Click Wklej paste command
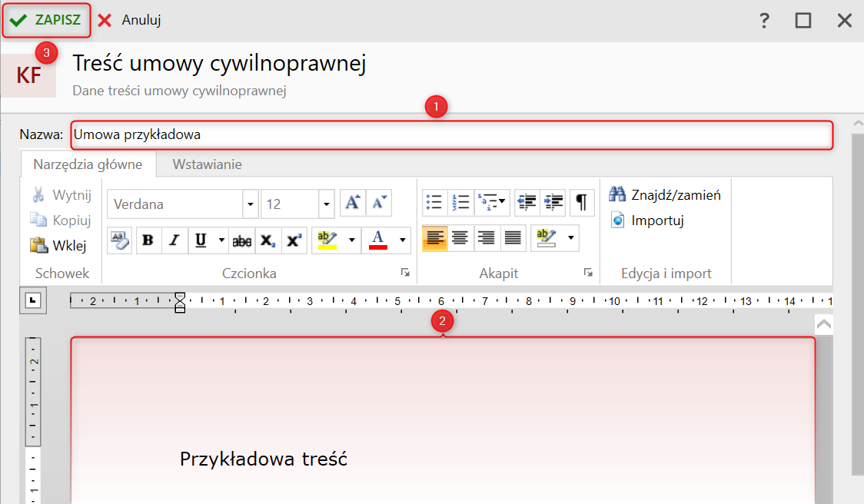The image size is (864, 504). click(x=58, y=245)
